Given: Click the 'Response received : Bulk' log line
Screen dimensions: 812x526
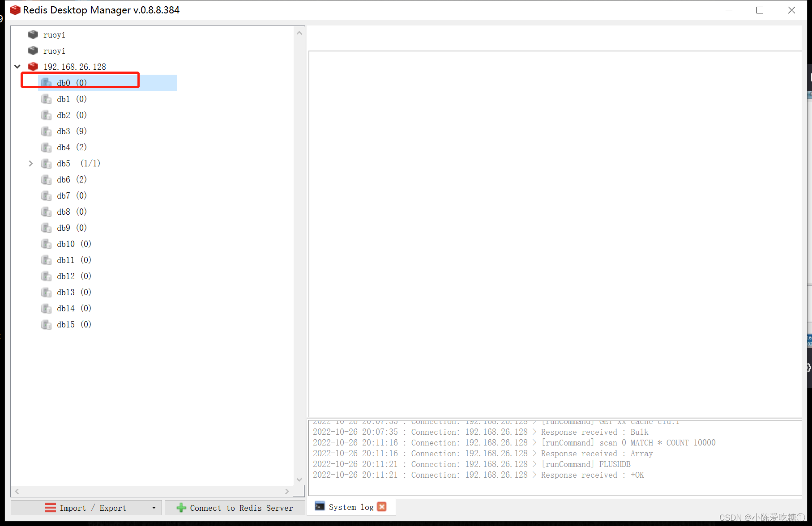Looking at the screenshot, I should click(481, 432).
